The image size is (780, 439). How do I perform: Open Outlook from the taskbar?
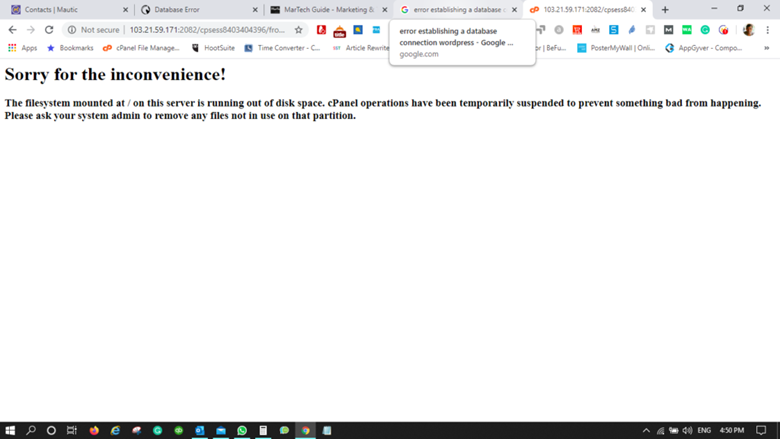[x=199, y=430]
